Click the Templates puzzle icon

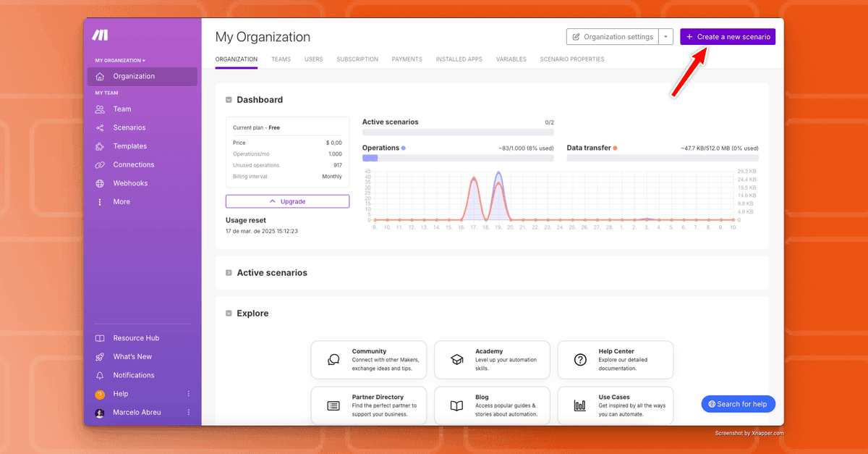[100, 146]
